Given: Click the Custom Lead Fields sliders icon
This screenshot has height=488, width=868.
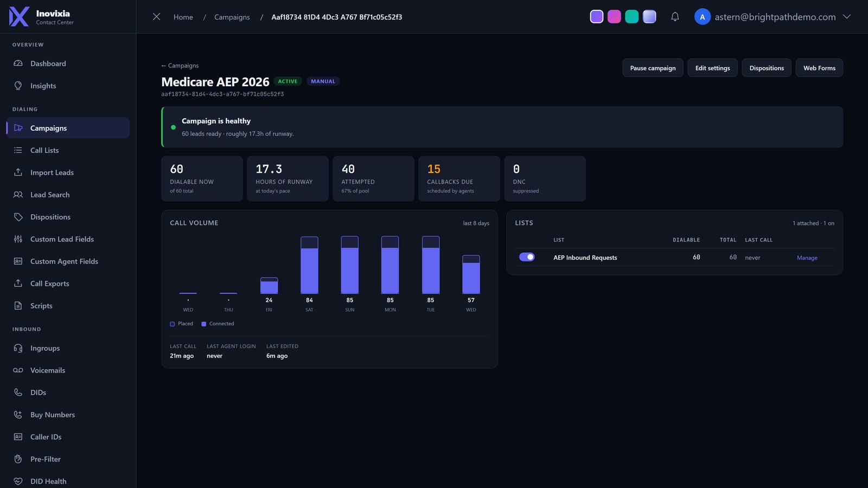Looking at the screenshot, I should [18, 239].
